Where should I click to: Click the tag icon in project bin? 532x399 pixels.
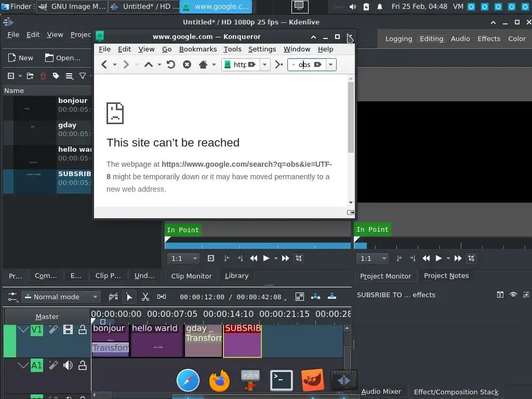pos(56,76)
